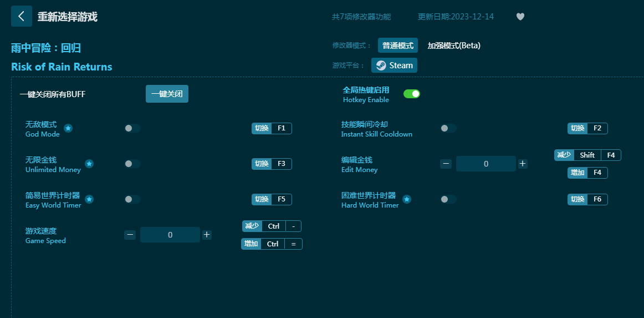The height and width of the screenshot is (318, 644).
Task: Focus the Edit Money value field
Action: coord(486,164)
